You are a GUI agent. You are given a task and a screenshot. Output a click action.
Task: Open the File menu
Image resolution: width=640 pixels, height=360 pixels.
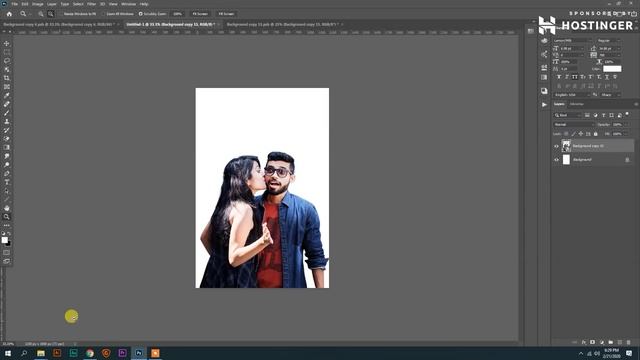click(14, 4)
